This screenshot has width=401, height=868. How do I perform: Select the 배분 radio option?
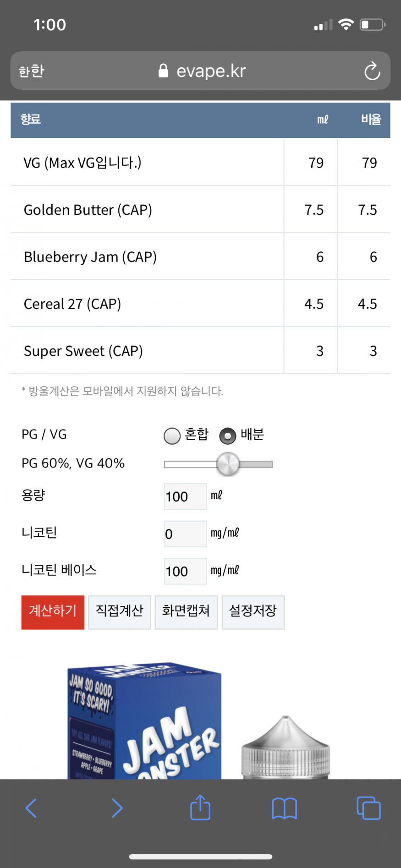coord(228,436)
